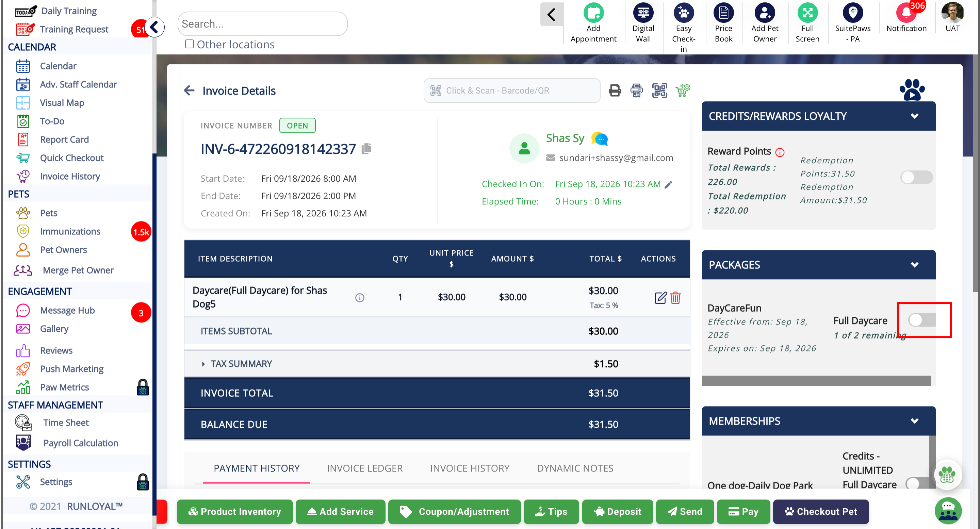Open the QR code scan icon
This screenshot has height=529, width=980.
pos(659,90)
